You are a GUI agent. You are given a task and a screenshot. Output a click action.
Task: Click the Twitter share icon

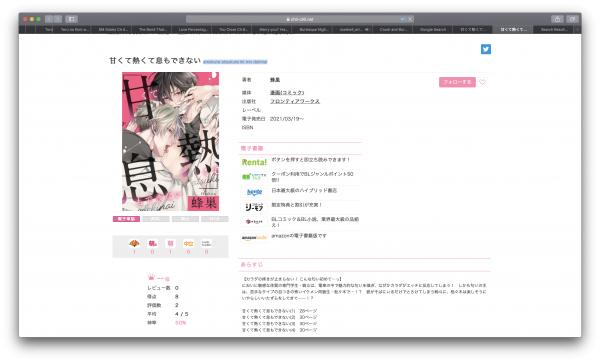pos(486,49)
